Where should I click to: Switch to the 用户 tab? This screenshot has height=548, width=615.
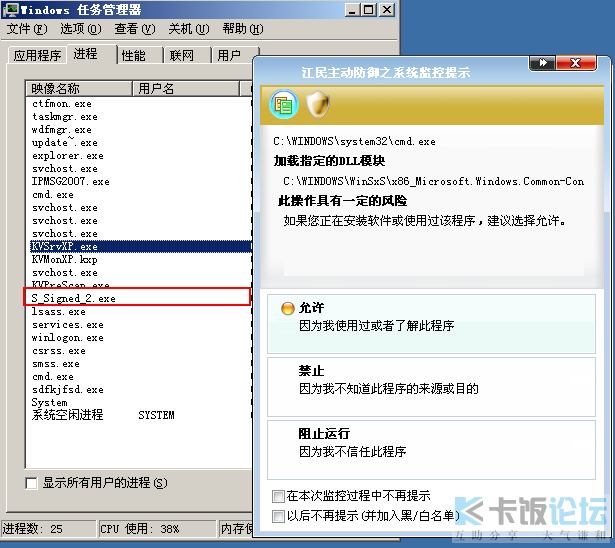point(235,55)
